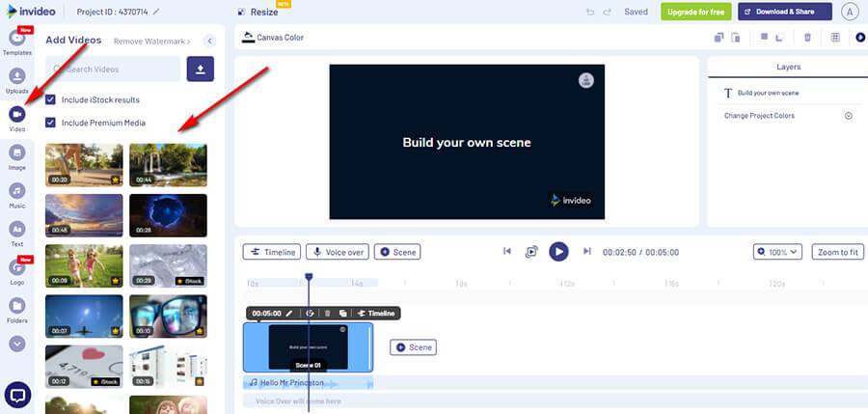This screenshot has height=414, width=868.
Task: Open the 100% zoom dropdown
Action: pyautogui.click(x=777, y=252)
